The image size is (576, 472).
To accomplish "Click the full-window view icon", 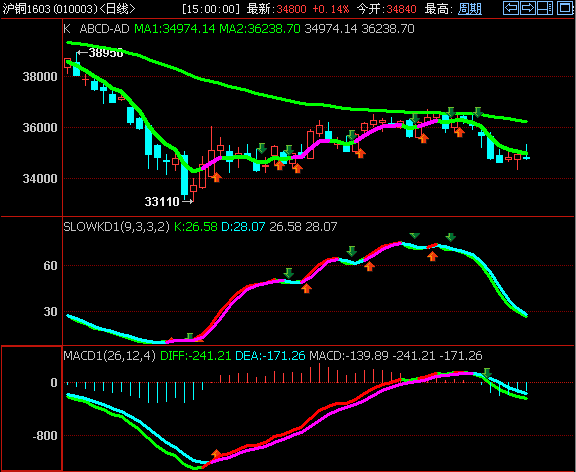I will (565, 8).
